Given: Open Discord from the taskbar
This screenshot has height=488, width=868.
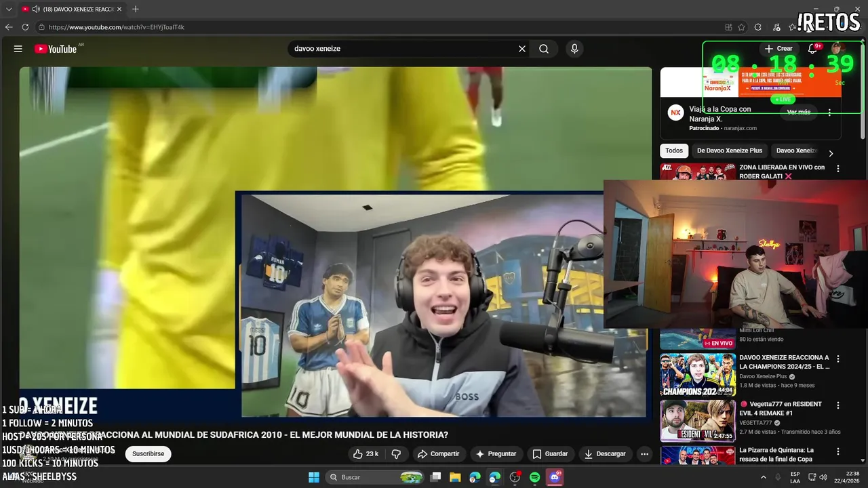Looking at the screenshot, I should click(x=555, y=477).
